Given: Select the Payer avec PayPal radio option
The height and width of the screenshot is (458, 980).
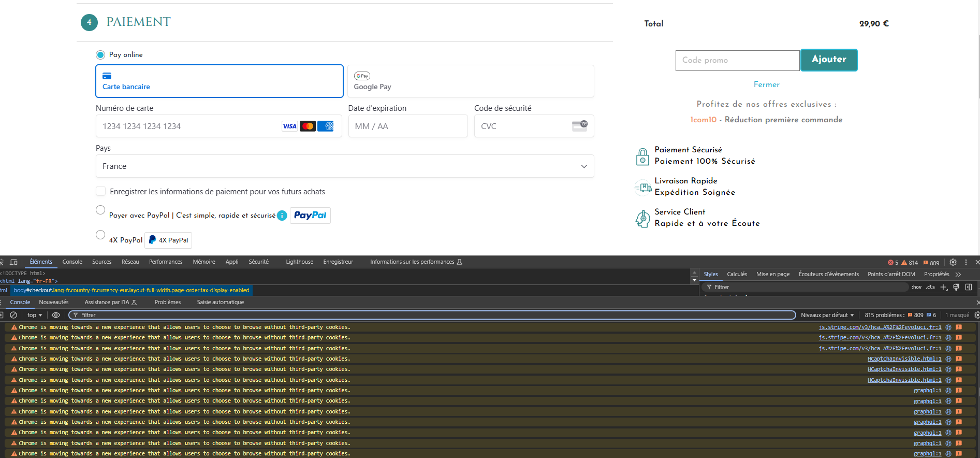Looking at the screenshot, I should 100,210.
